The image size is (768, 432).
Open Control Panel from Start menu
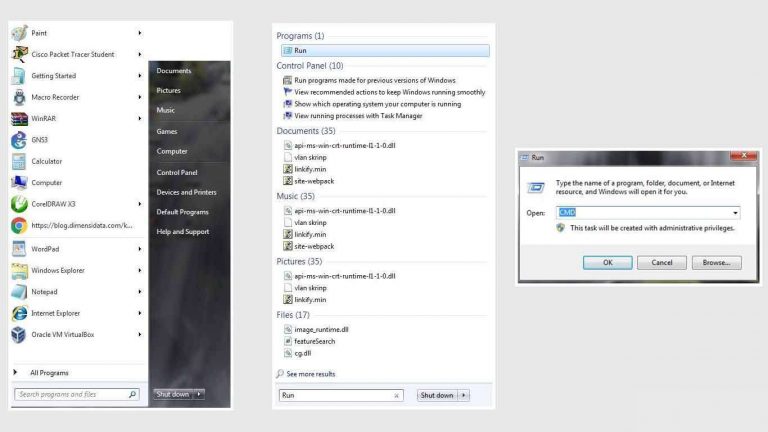[177, 172]
